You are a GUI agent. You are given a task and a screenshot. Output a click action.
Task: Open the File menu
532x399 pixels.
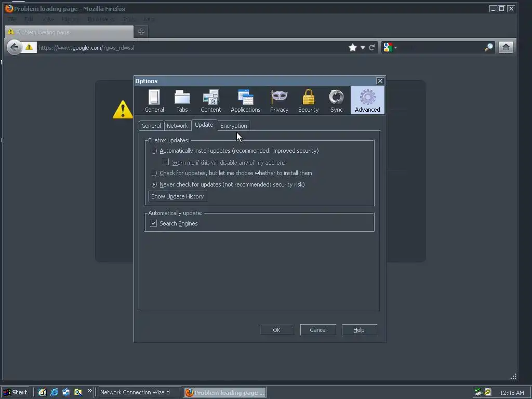point(12,19)
